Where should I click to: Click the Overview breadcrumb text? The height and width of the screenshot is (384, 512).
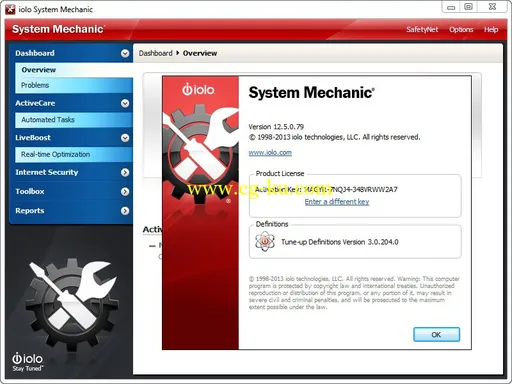click(200, 53)
